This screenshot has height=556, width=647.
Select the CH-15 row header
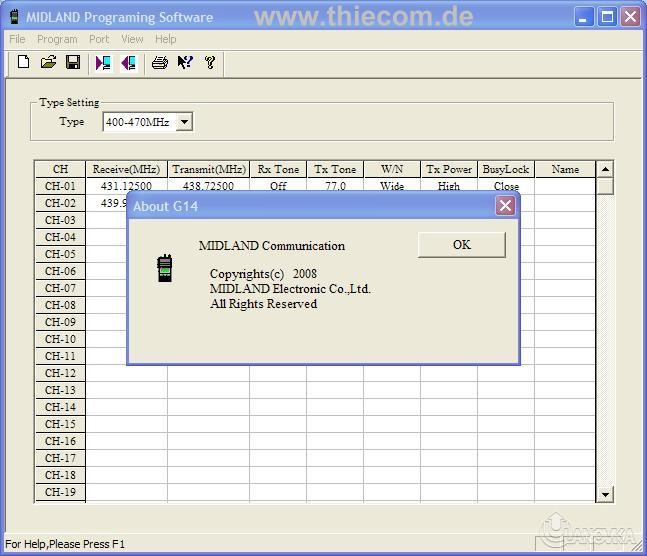click(x=60, y=424)
